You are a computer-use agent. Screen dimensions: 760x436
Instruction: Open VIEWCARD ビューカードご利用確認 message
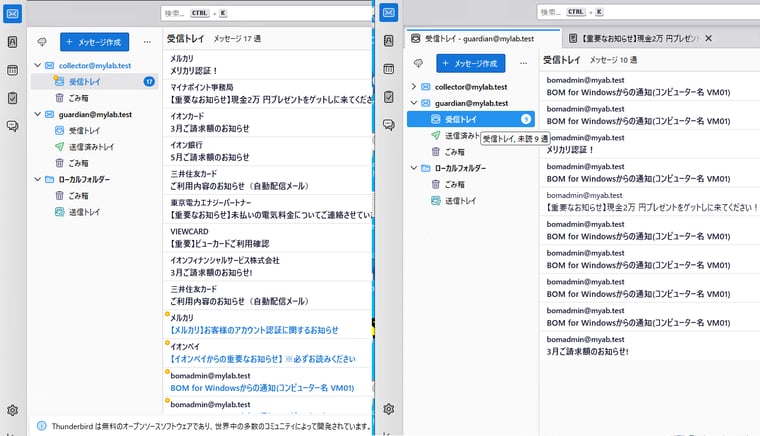click(268, 237)
